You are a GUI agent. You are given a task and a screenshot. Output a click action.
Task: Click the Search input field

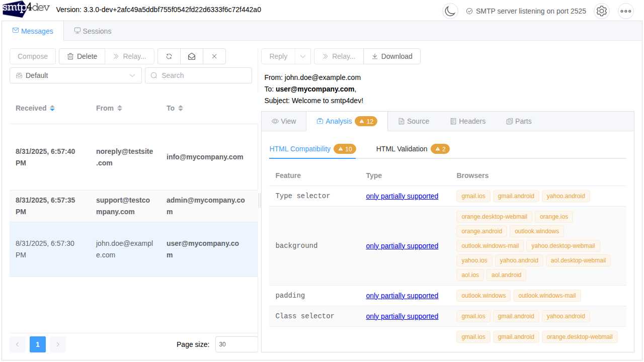pyautogui.click(x=198, y=75)
